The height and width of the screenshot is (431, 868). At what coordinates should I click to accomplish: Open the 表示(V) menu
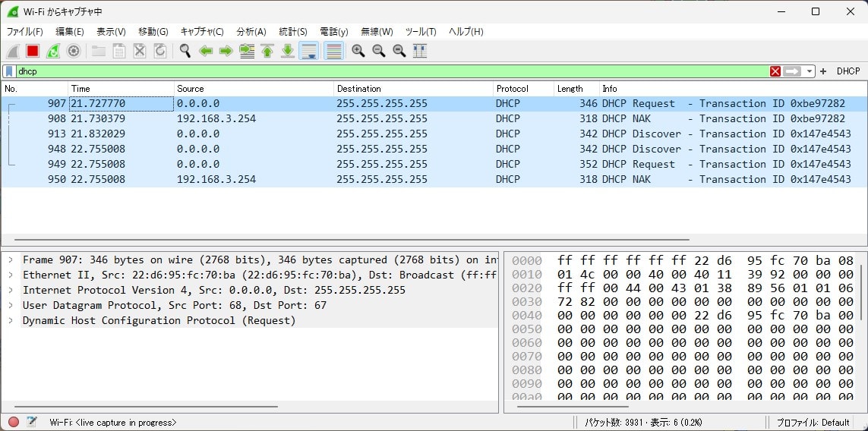(111, 32)
